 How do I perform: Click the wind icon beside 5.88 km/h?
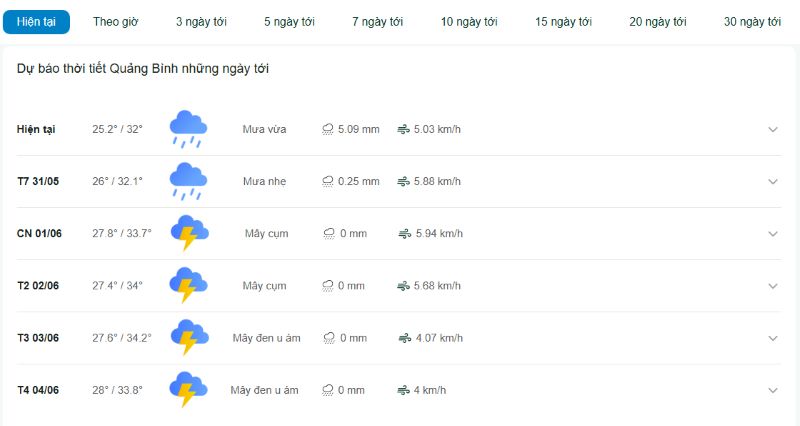404,182
